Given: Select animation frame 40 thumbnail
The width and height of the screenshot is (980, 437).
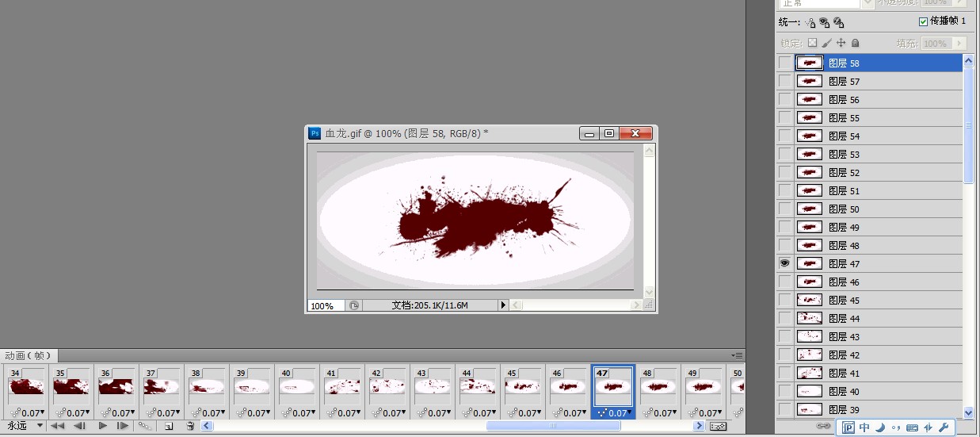Looking at the screenshot, I should 297,386.
